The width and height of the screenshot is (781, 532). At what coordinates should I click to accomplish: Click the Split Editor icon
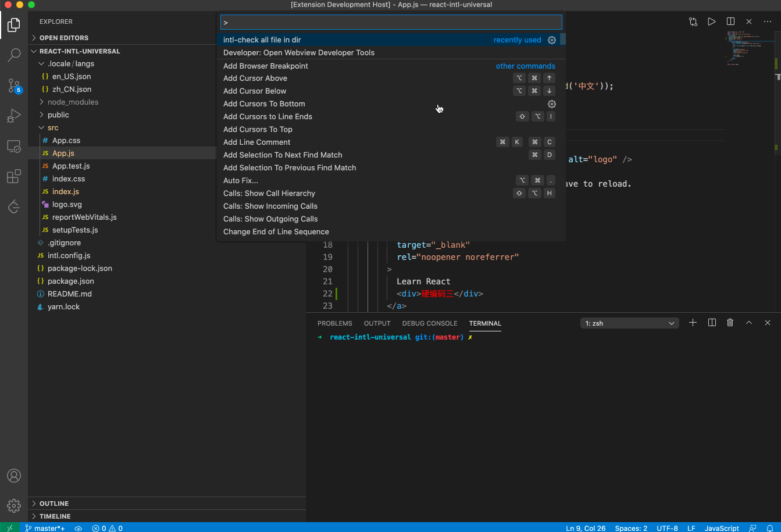click(x=730, y=22)
